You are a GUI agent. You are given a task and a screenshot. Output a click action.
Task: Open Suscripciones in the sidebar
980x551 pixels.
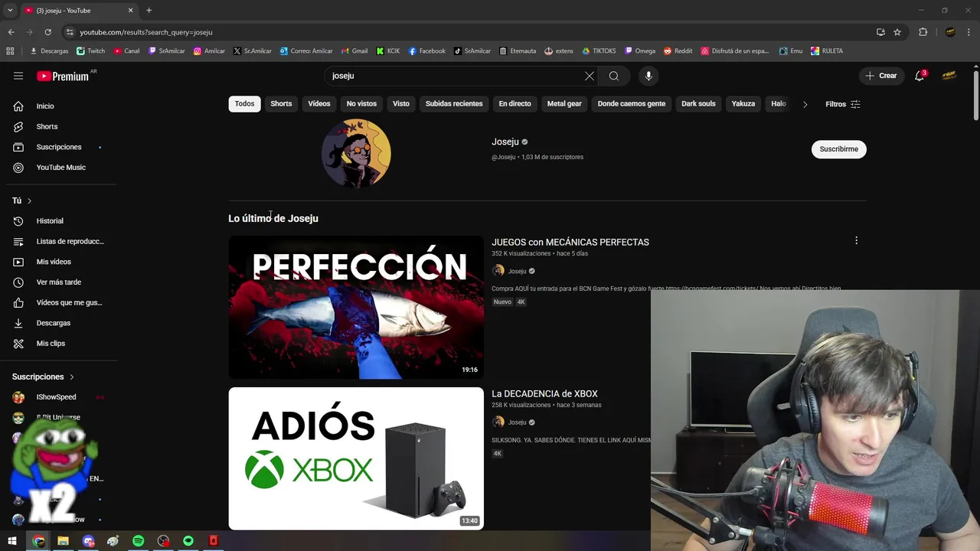coord(58,147)
